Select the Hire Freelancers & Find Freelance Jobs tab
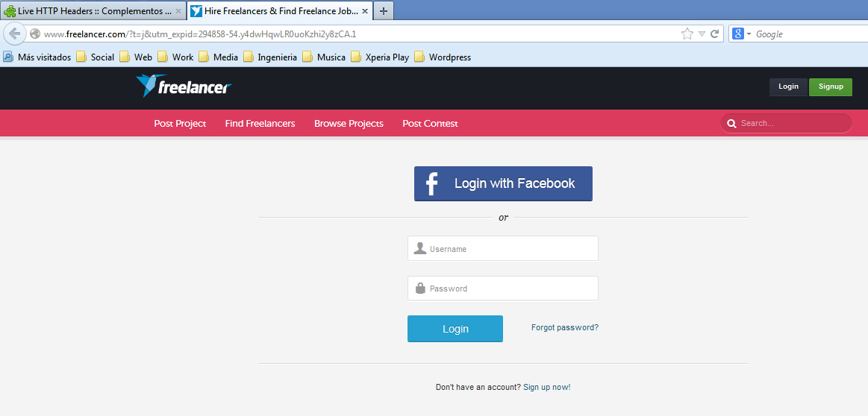This screenshot has width=868, height=416. coord(280,10)
